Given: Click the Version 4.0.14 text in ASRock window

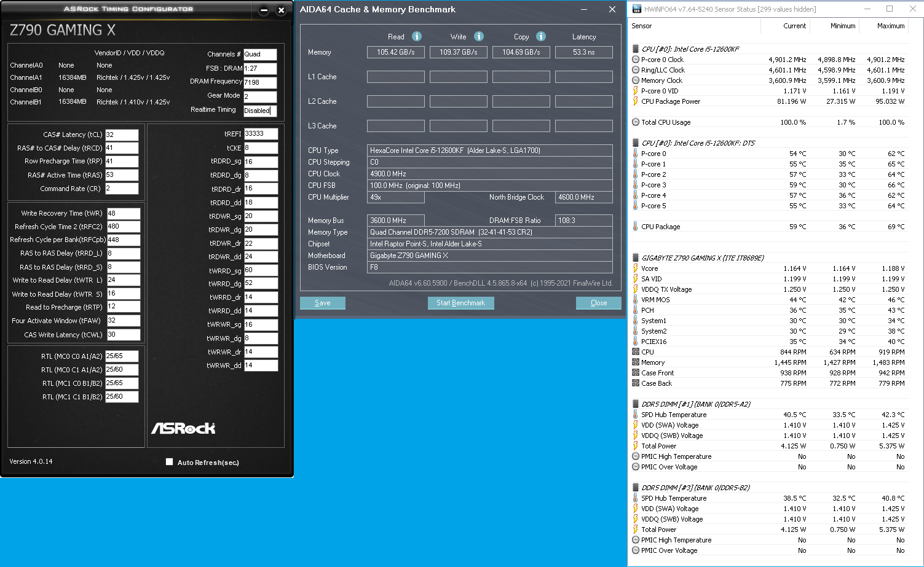Looking at the screenshot, I should [31, 461].
